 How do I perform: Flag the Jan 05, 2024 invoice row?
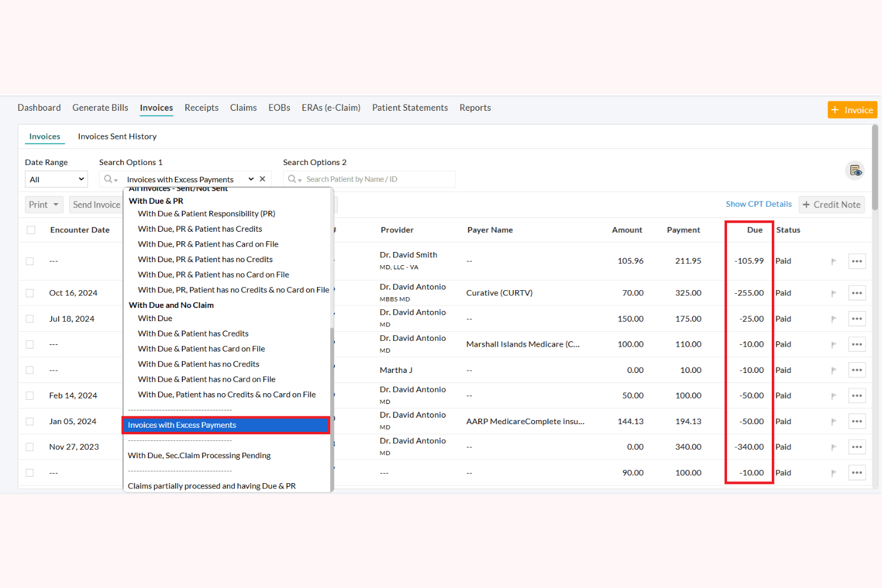(x=834, y=421)
